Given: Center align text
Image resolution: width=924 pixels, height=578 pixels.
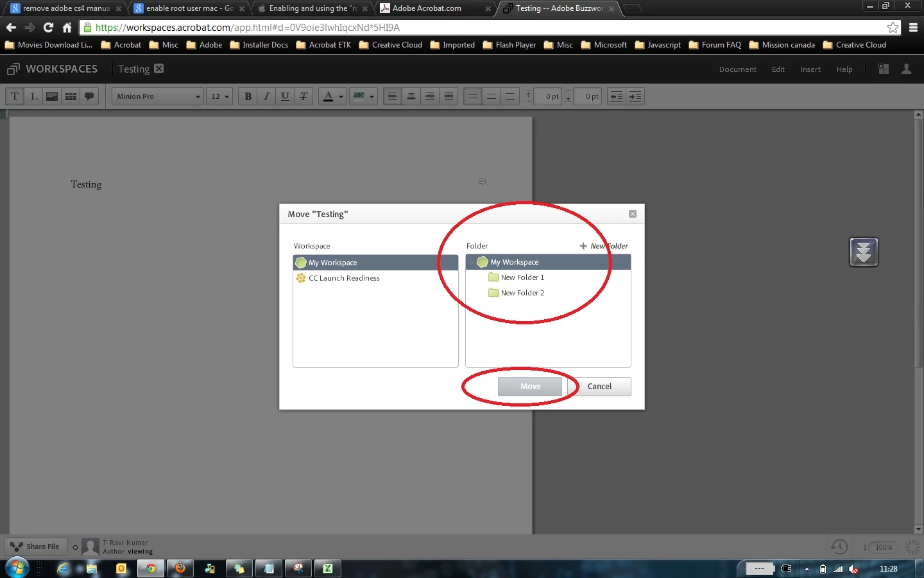Looking at the screenshot, I should tap(411, 96).
